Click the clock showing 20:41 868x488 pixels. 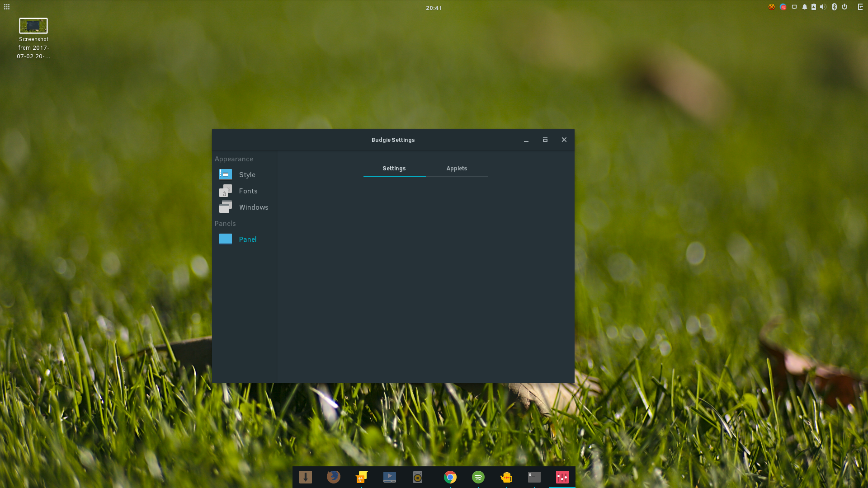(x=434, y=8)
